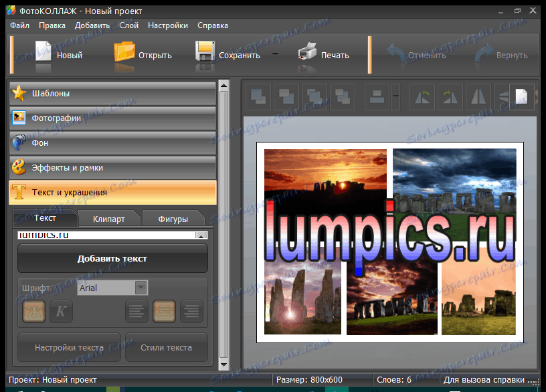The image size is (546, 392).
Task: Expand the Фон panel section
Action: (x=113, y=142)
